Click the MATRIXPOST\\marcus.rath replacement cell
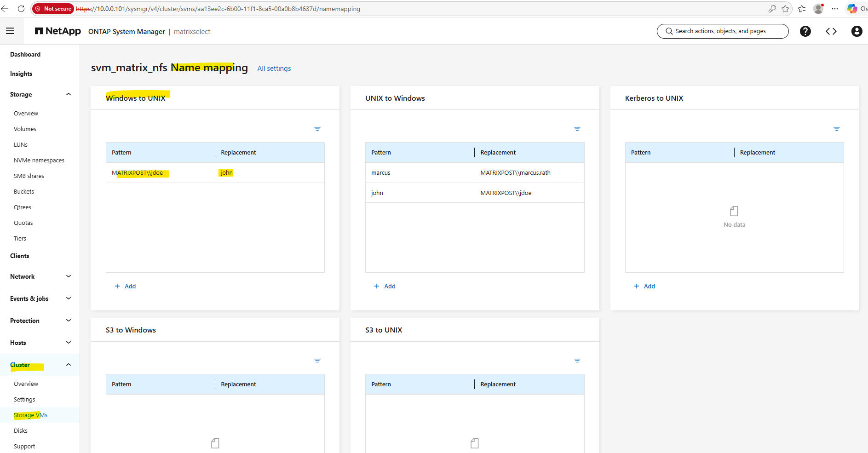 (516, 173)
